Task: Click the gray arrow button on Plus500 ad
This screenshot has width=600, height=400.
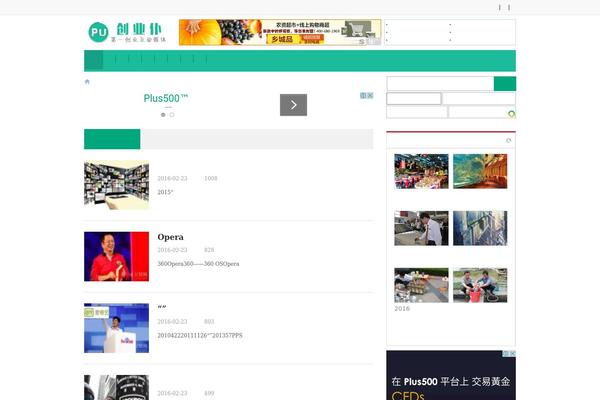Action: pos(293,105)
